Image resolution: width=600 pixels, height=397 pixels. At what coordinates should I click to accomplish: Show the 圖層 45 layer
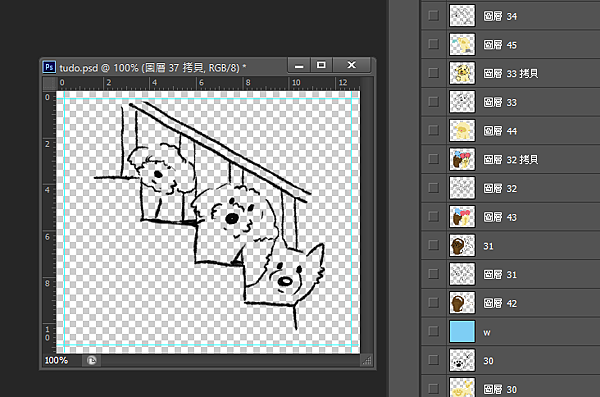(434, 44)
